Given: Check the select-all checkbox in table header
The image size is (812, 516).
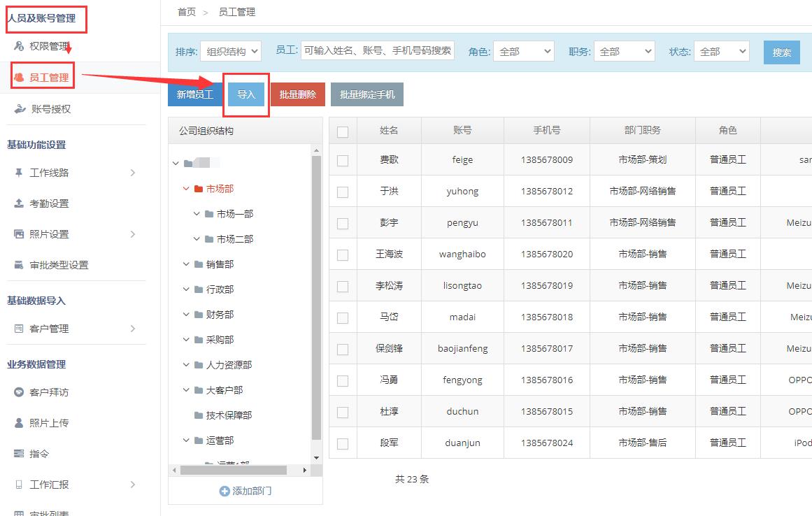Looking at the screenshot, I should coord(343,131).
